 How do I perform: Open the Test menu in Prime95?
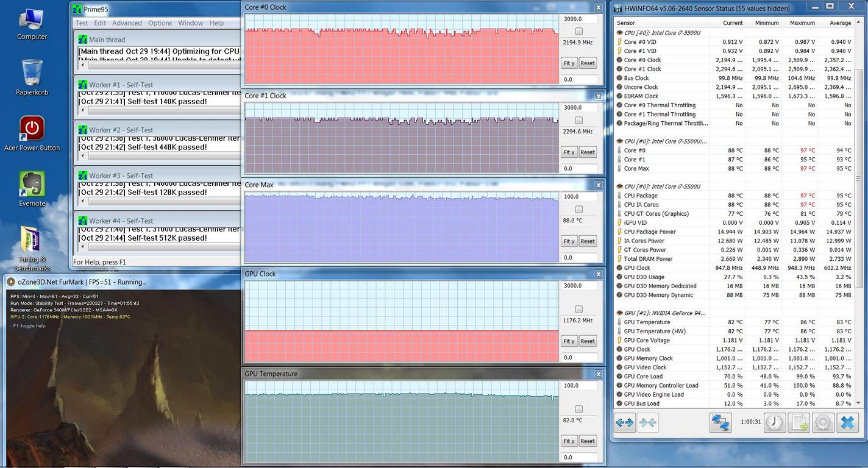tap(82, 23)
